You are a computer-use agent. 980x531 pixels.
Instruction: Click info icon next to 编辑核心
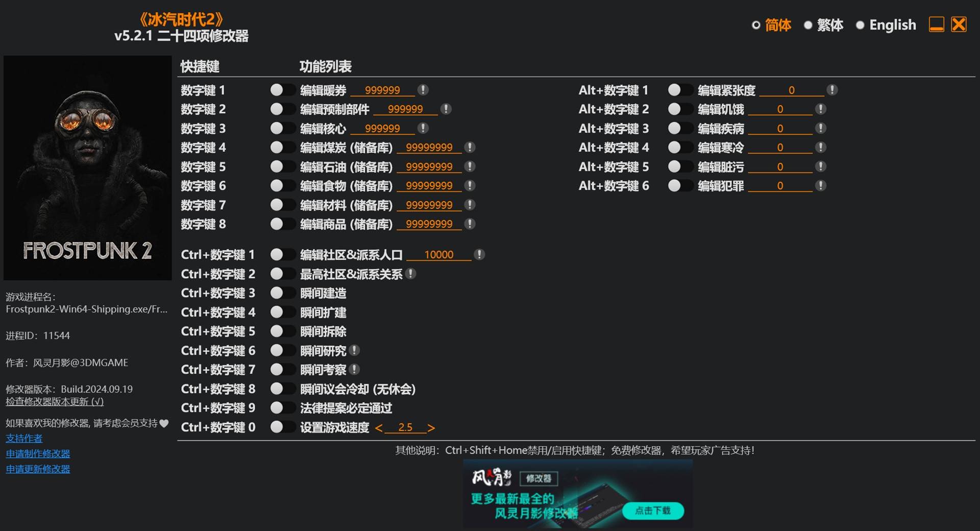point(423,128)
